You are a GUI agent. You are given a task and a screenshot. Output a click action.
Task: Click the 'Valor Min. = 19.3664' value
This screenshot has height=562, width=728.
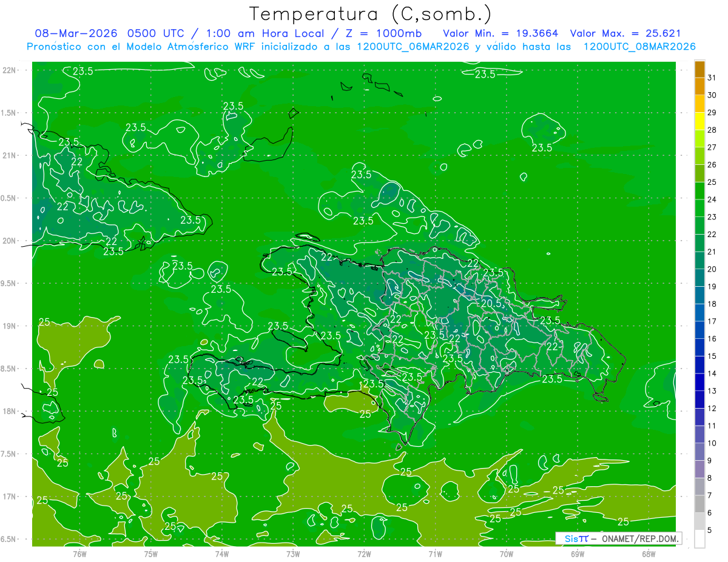(500, 33)
